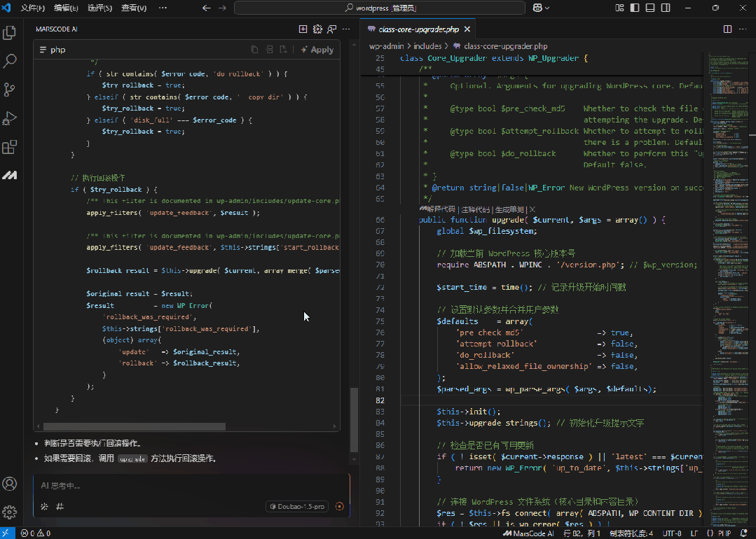Open the Manage gear in activity bar
This screenshot has height=539, width=756.
pos(10,512)
